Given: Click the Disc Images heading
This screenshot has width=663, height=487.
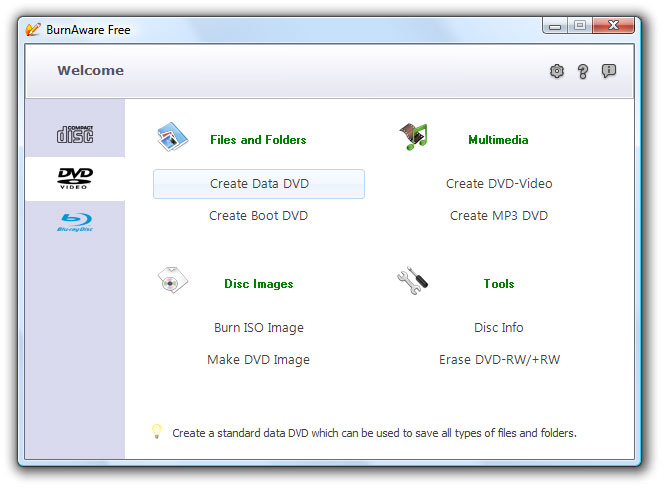Looking at the screenshot, I should [x=259, y=284].
